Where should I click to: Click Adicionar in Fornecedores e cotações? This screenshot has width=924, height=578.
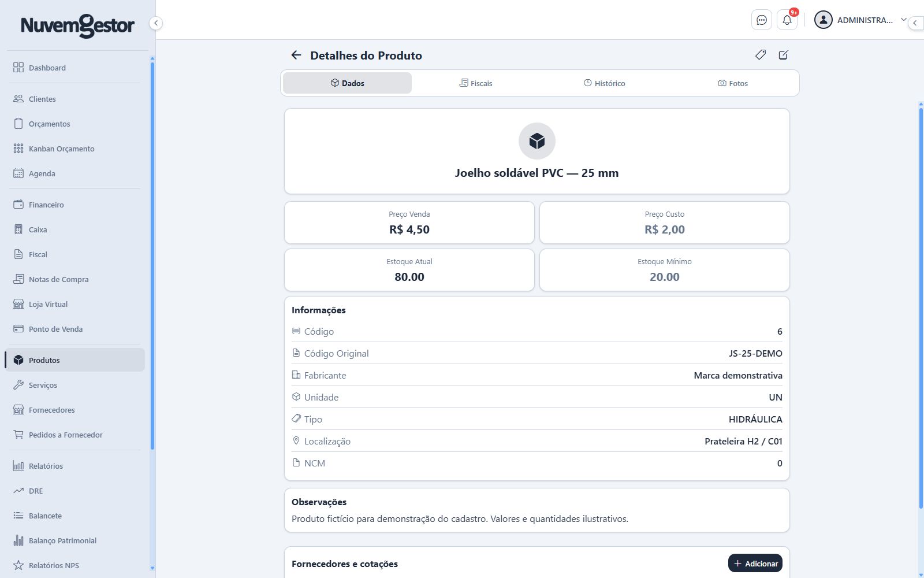pyautogui.click(x=755, y=564)
